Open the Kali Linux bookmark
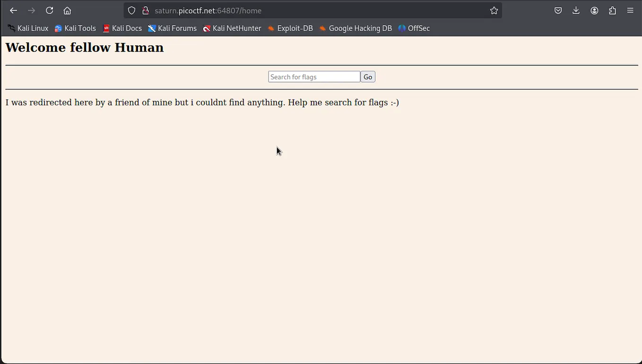 (27, 28)
